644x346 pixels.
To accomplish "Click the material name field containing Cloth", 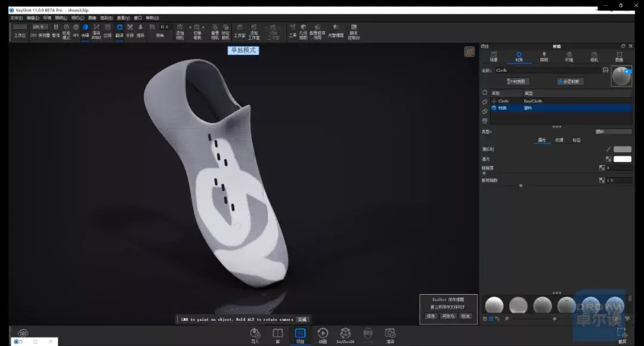I will point(547,70).
